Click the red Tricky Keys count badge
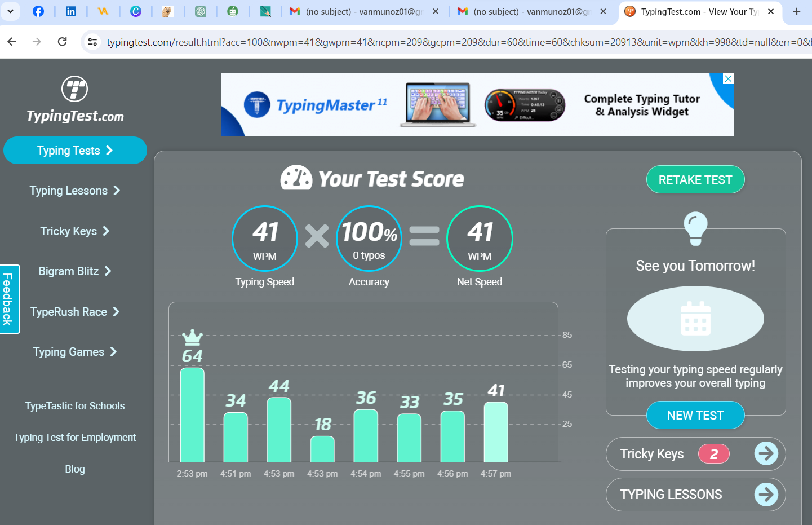Screen dimensions: 812x525 click(714, 454)
